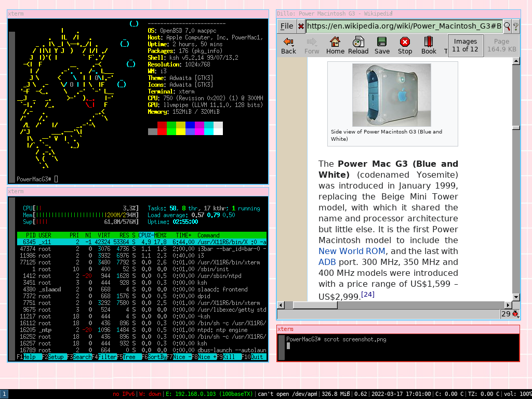Click the Dillo vertical scrollbar down arrow
Viewport: 532px width, 399px height.
point(516,297)
